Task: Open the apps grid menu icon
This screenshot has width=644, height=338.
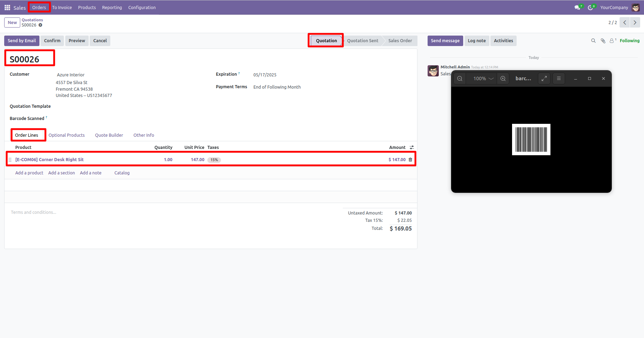Action: [7, 7]
